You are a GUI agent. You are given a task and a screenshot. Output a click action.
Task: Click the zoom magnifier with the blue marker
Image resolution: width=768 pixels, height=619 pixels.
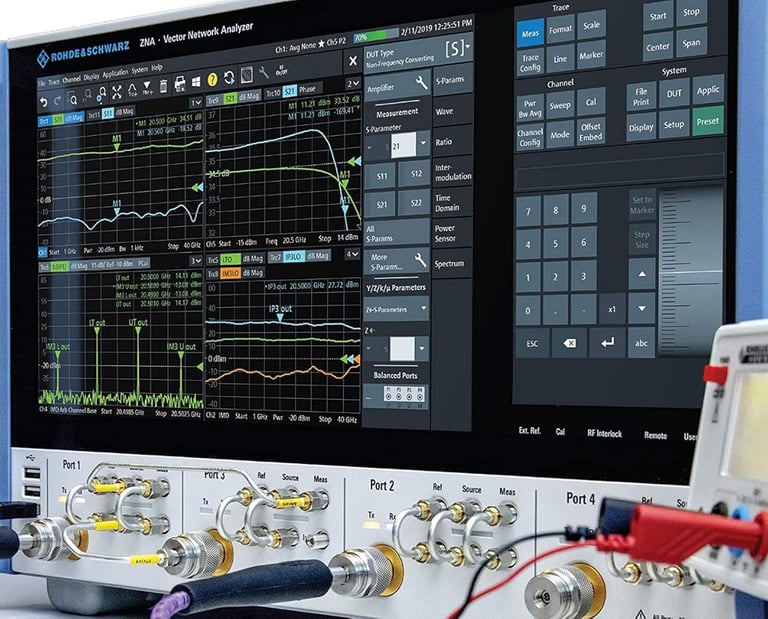pyautogui.click(x=101, y=95)
